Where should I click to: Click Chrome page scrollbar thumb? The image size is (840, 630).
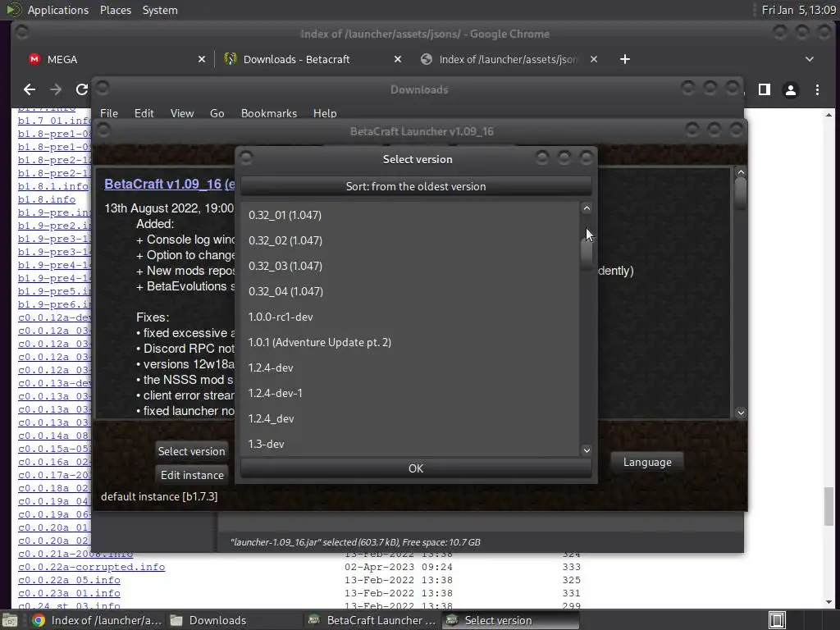coord(829,507)
